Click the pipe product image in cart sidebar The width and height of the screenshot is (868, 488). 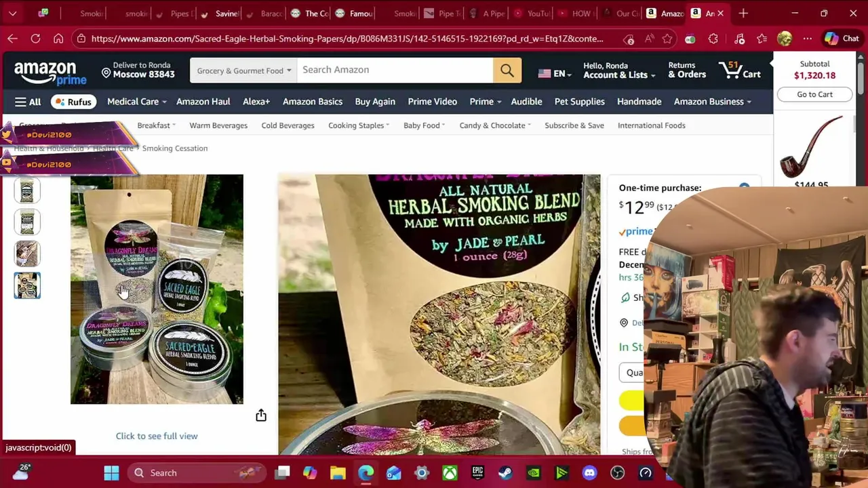812,146
